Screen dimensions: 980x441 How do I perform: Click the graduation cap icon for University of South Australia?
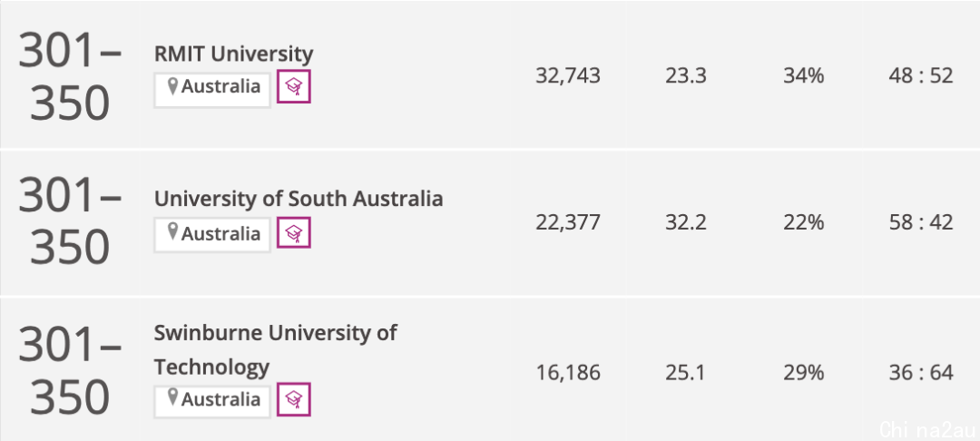pos(294,233)
